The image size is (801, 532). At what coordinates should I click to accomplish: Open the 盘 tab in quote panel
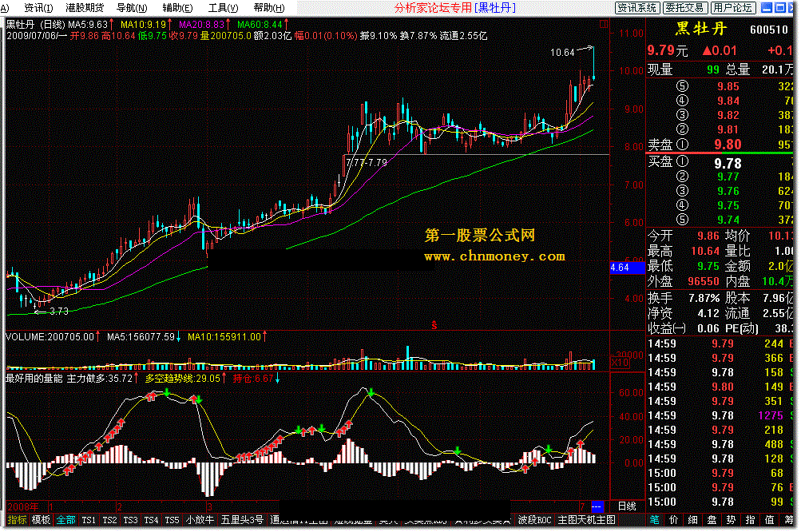coord(712,520)
